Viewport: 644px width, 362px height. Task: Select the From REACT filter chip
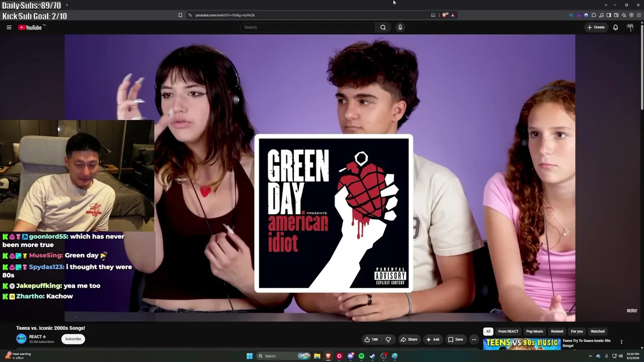508,331
